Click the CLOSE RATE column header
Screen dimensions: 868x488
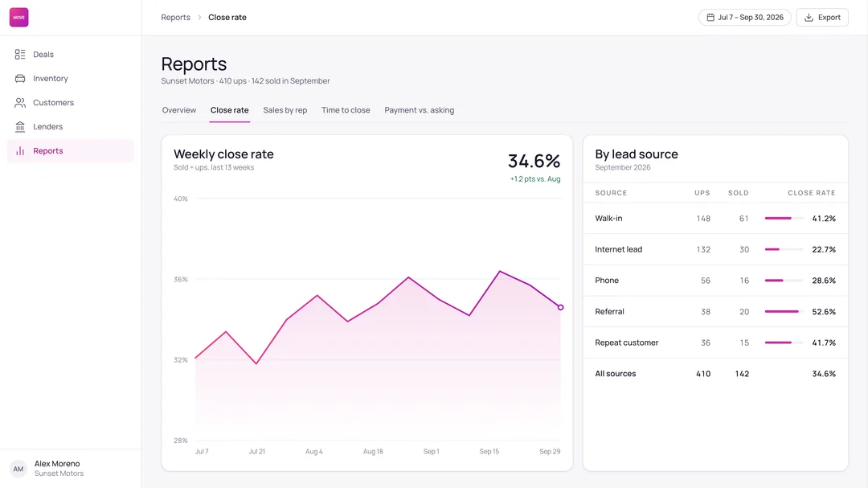coord(812,193)
